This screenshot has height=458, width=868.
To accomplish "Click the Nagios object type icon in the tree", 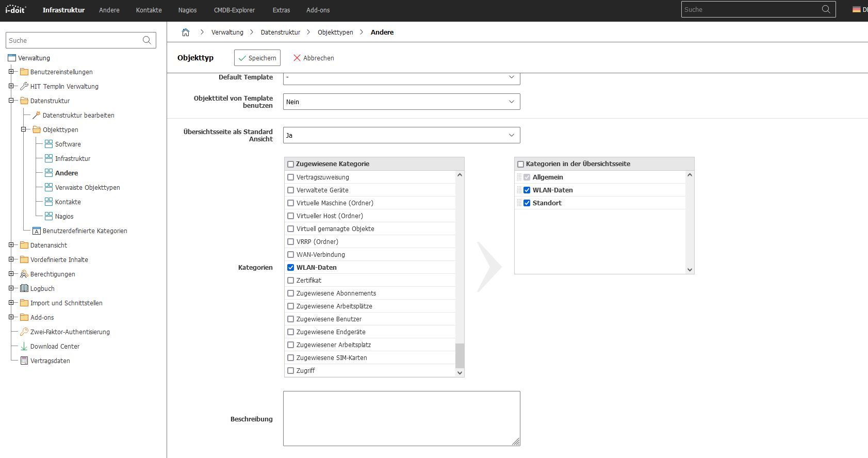I will click(49, 216).
